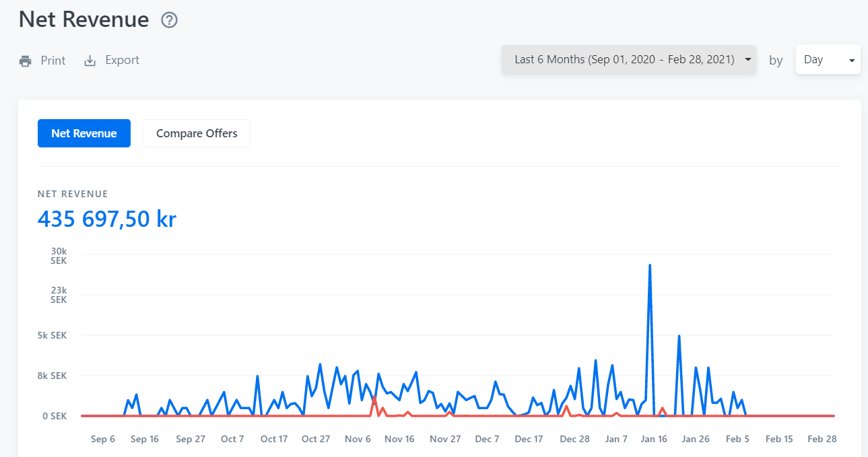Image resolution: width=868 pixels, height=457 pixels.
Task: Click the Net Revenue page heading
Action: point(84,19)
